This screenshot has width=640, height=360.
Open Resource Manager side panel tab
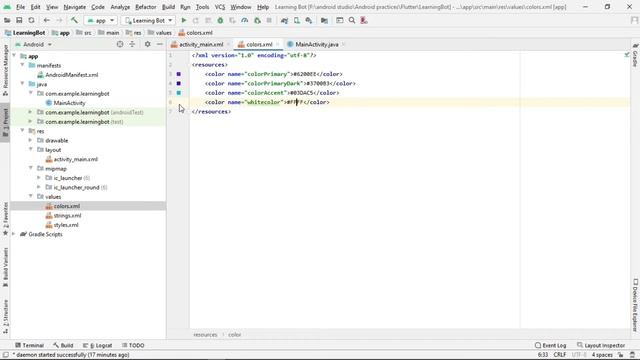tap(5, 69)
